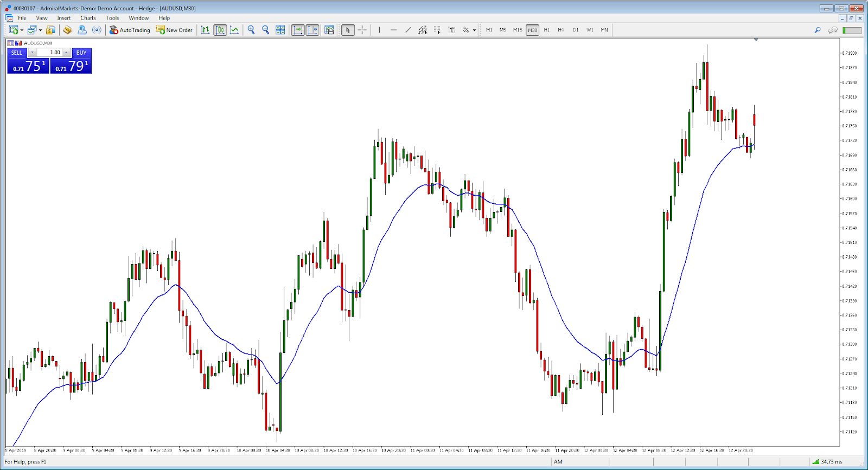Click the Zoom In magnifier icon
Screen dimensions: 868x470
[x=251, y=30]
